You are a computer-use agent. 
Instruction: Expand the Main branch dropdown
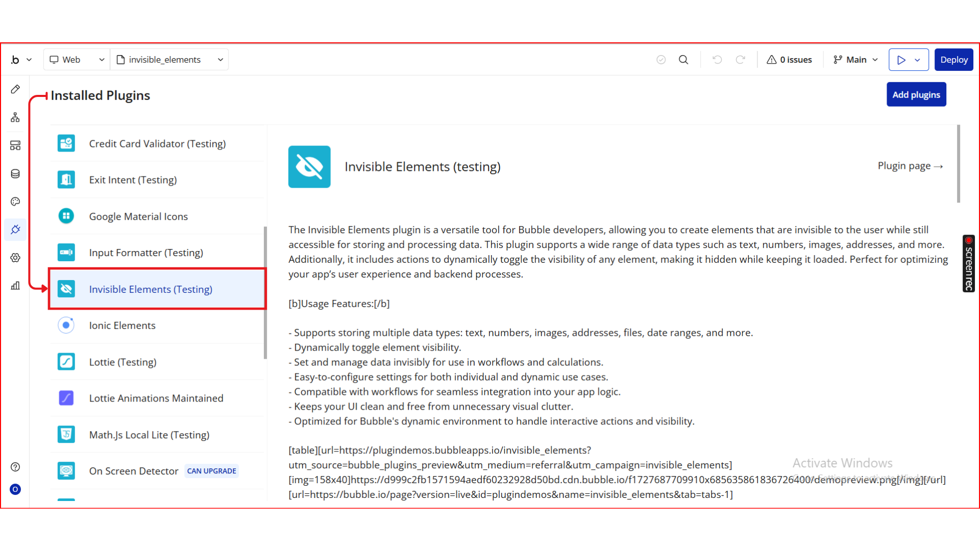(855, 60)
